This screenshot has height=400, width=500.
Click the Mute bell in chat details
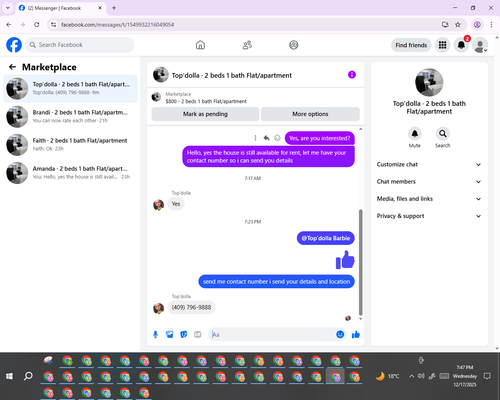point(415,134)
